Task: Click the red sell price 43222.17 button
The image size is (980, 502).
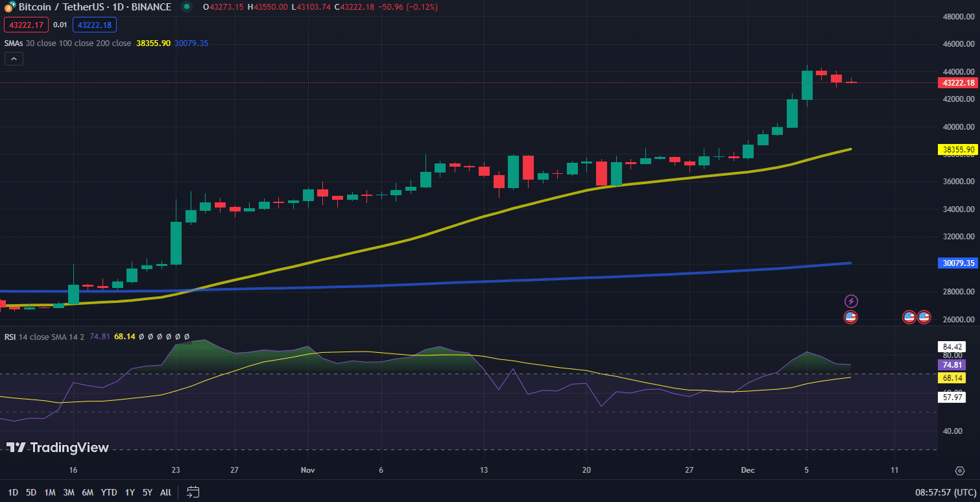Action: [25, 25]
